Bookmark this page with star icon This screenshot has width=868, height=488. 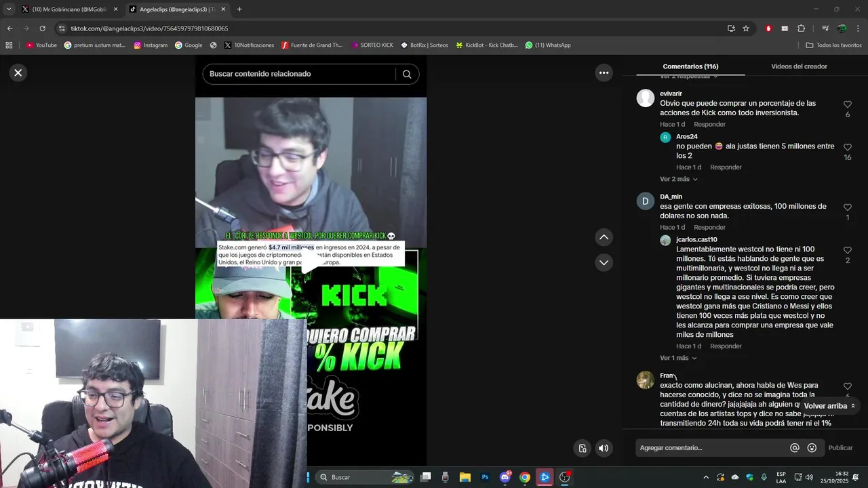(746, 28)
